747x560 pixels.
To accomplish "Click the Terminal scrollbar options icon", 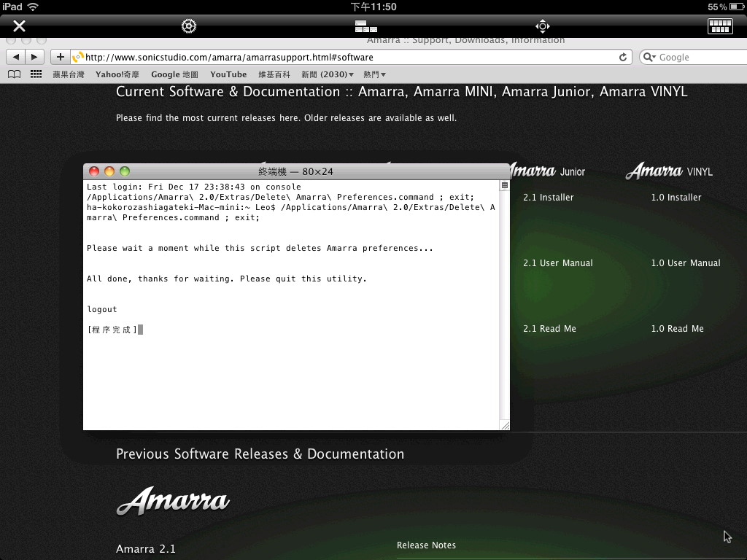I will coord(505,185).
